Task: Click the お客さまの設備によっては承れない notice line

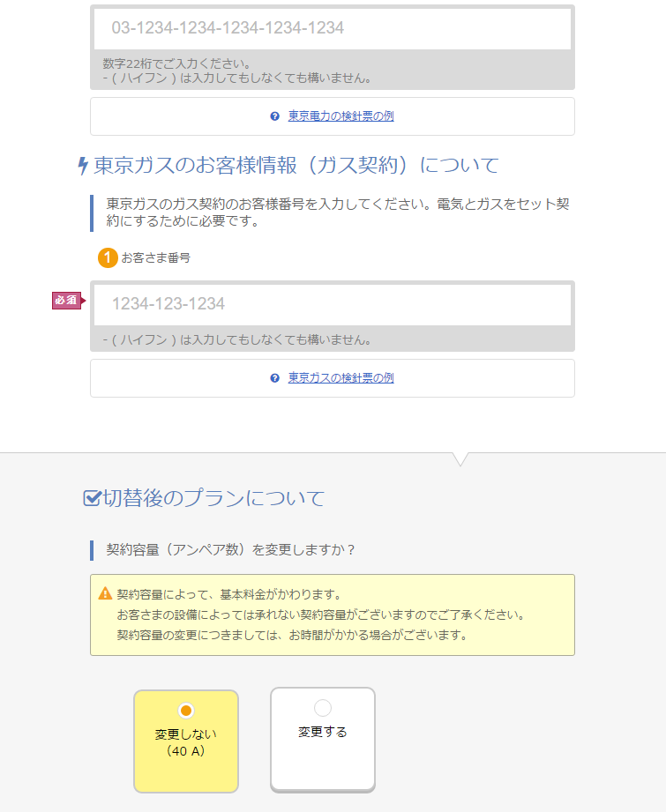Action: click(x=321, y=615)
